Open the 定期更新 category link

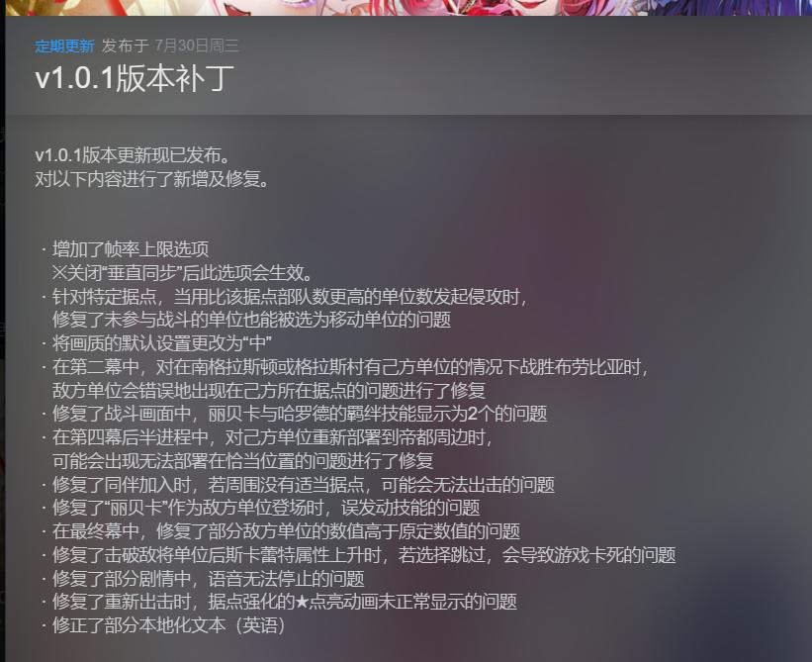click(64, 47)
